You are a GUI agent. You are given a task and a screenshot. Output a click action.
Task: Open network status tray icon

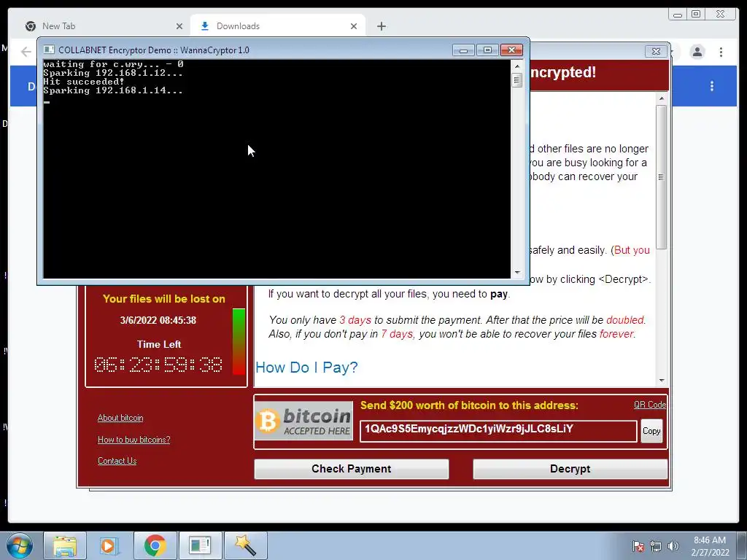[656, 546]
